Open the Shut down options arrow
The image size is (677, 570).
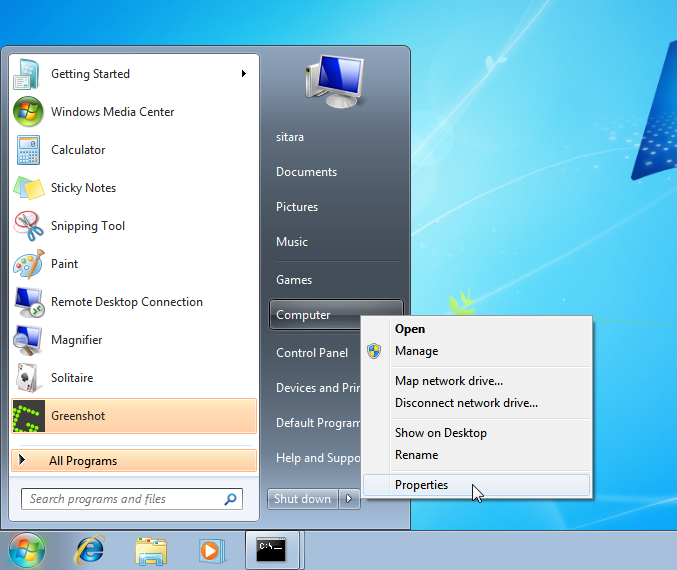click(x=350, y=499)
